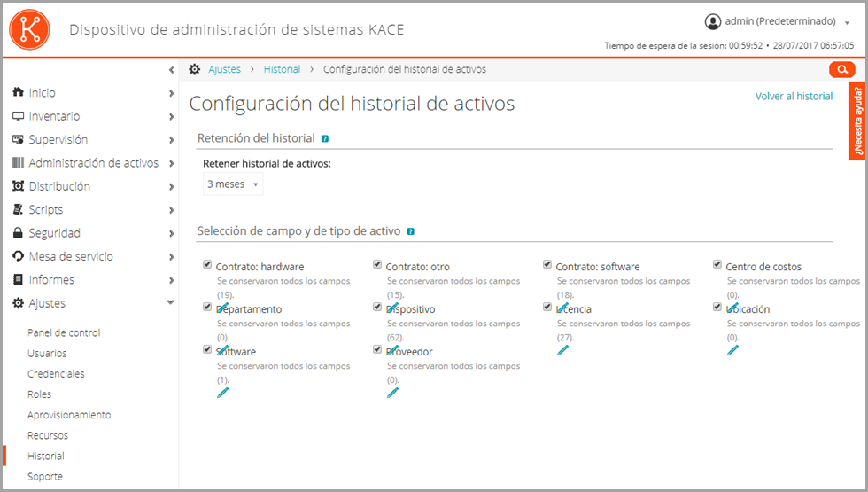Expand the Informes menu arrow
The width and height of the screenshot is (868, 492).
click(172, 280)
